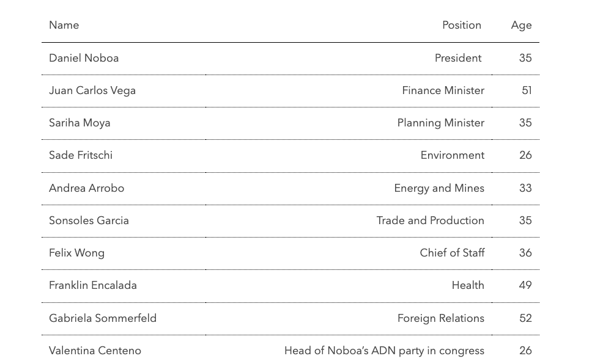603x364 pixels.
Task: Click on Juan Carlos Vega's name
Action: click(x=92, y=90)
